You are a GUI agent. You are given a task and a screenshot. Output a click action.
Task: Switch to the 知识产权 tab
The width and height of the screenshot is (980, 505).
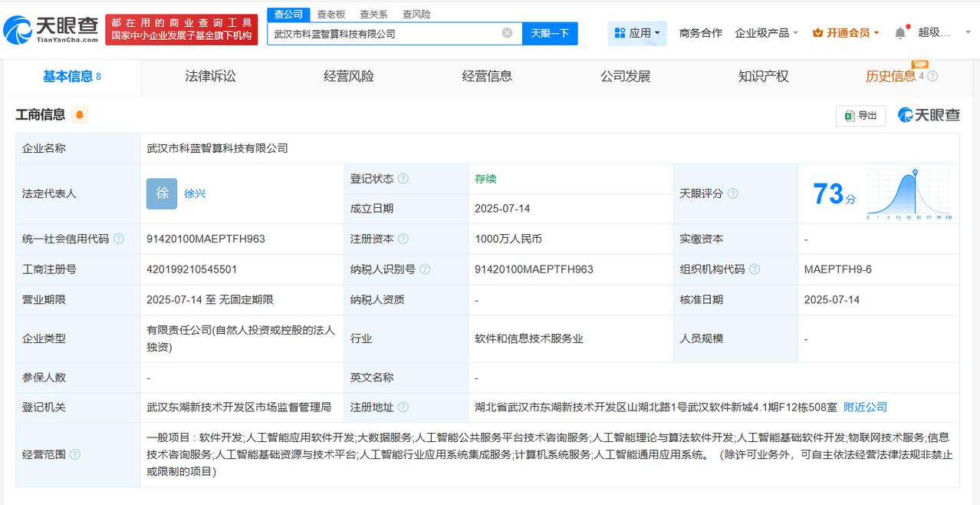[x=763, y=76]
